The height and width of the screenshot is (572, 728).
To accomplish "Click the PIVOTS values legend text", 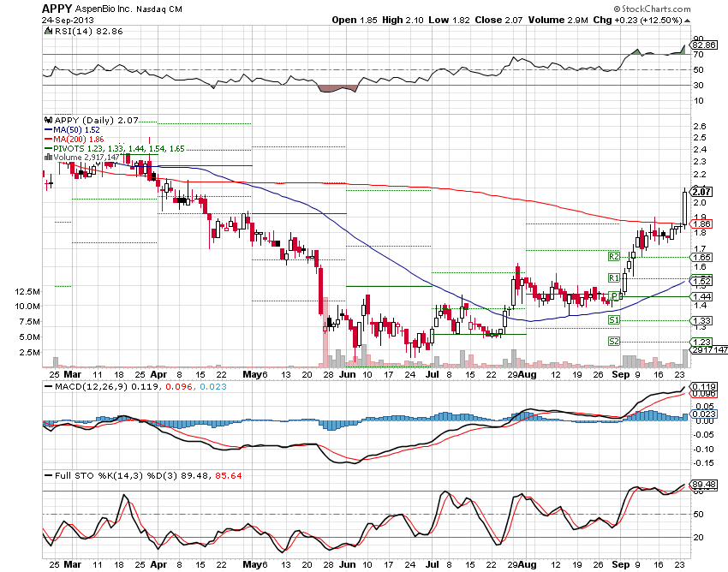I will [119, 149].
